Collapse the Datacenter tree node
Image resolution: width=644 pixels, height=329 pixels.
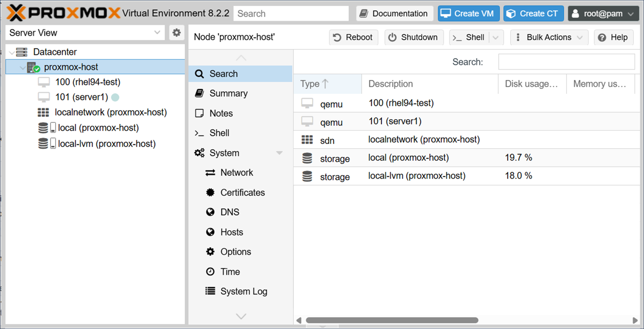[11, 52]
